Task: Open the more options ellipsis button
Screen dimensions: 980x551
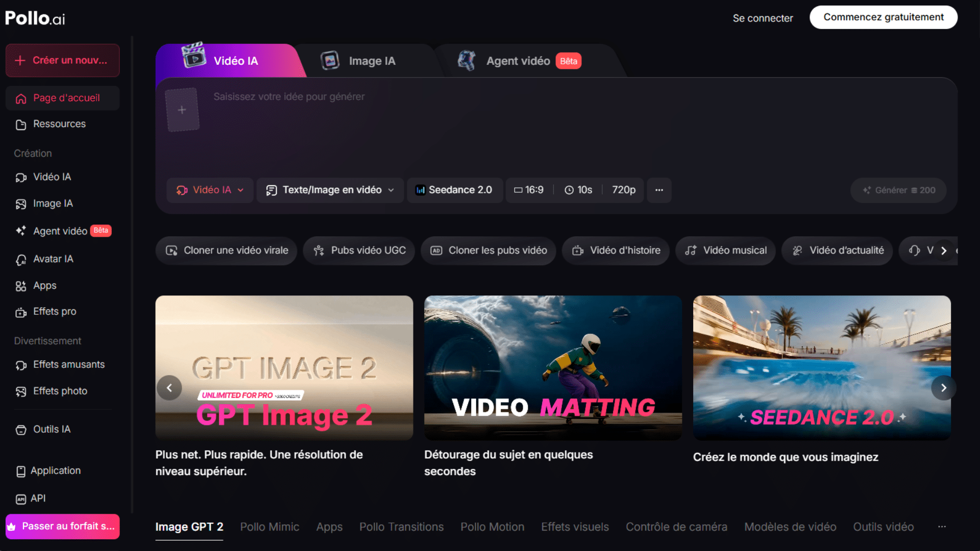Action: (659, 190)
